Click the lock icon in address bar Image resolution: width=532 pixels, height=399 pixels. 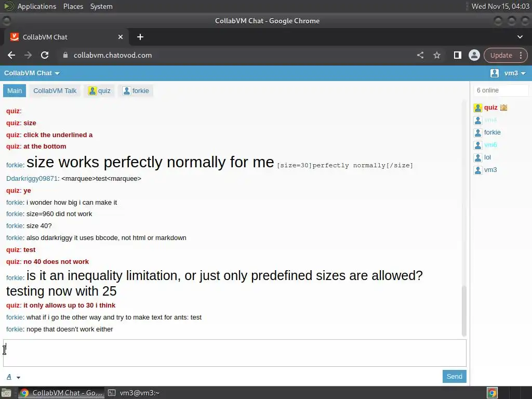coord(65,55)
